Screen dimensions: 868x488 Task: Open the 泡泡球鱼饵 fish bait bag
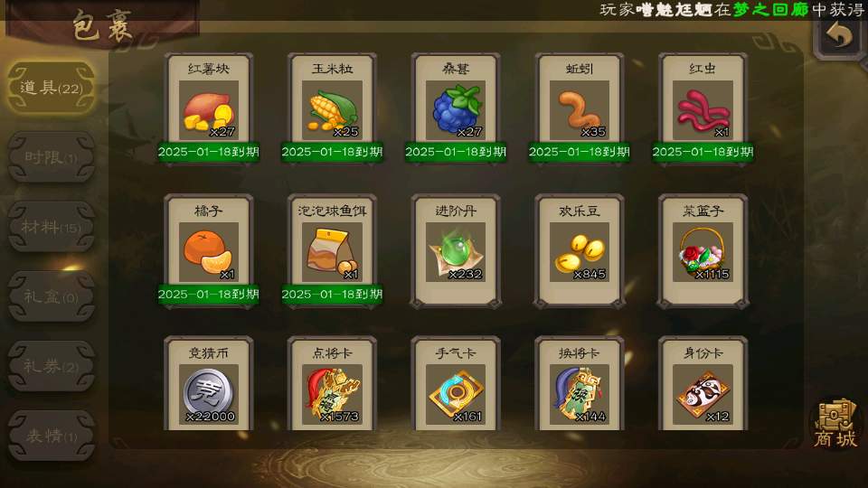tap(332, 250)
